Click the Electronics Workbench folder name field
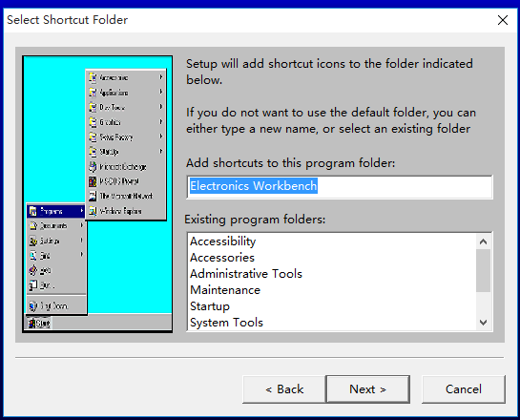Screen dimensions: 520x420 pos(340,186)
